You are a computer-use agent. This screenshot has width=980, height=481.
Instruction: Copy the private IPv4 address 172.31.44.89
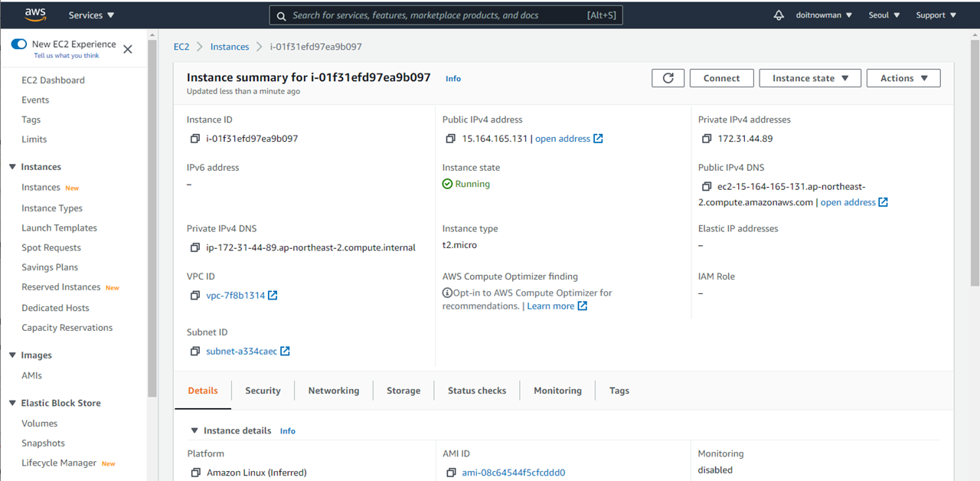706,139
